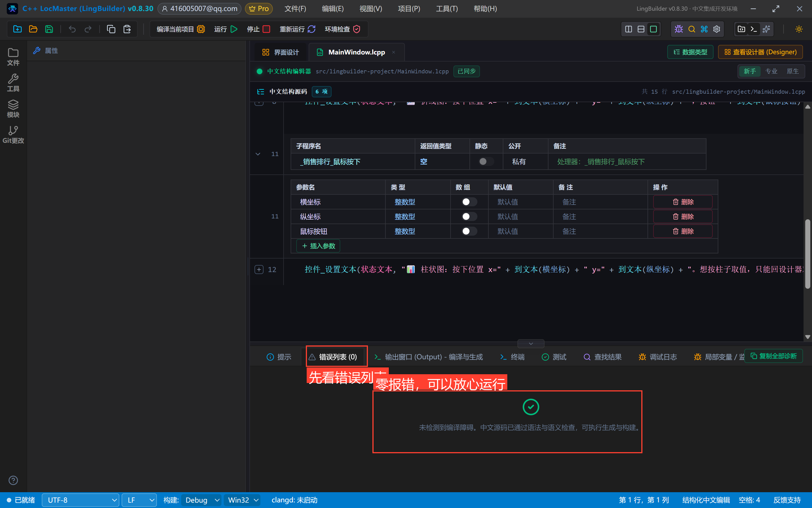
Task: Switch to the 界面设计 tab
Action: [280, 52]
